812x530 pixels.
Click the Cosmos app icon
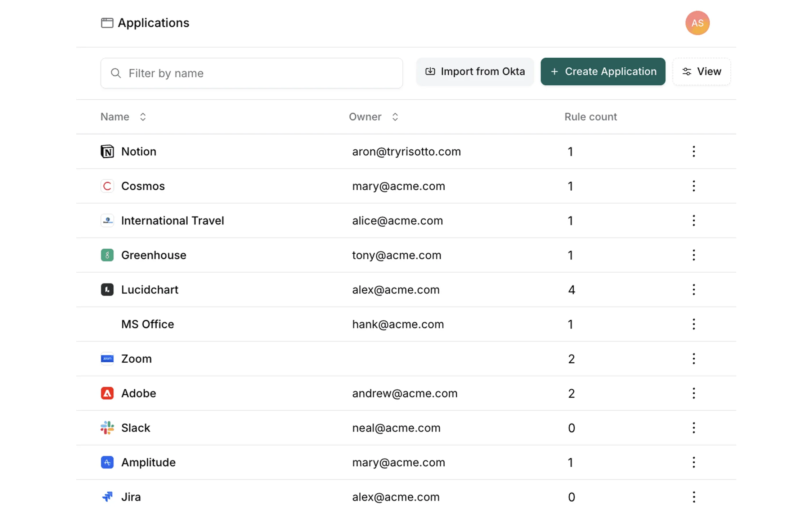click(x=107, y=186)
